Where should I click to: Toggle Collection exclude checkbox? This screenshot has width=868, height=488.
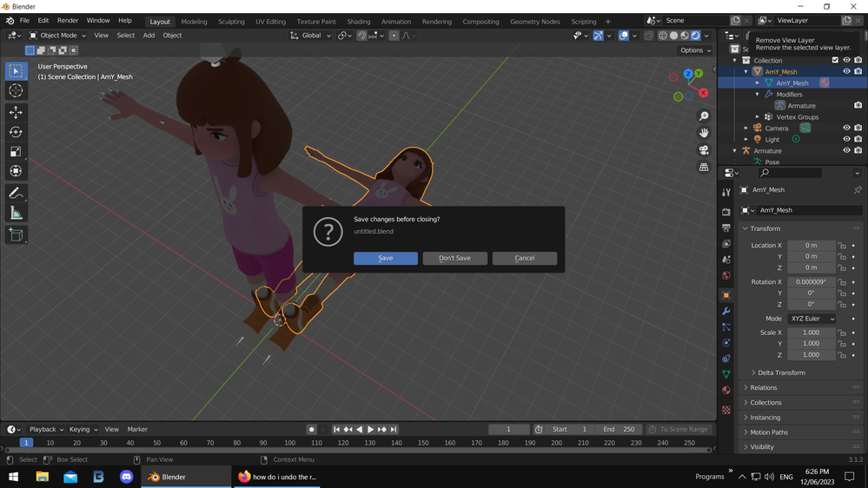(x=835, y=60)
